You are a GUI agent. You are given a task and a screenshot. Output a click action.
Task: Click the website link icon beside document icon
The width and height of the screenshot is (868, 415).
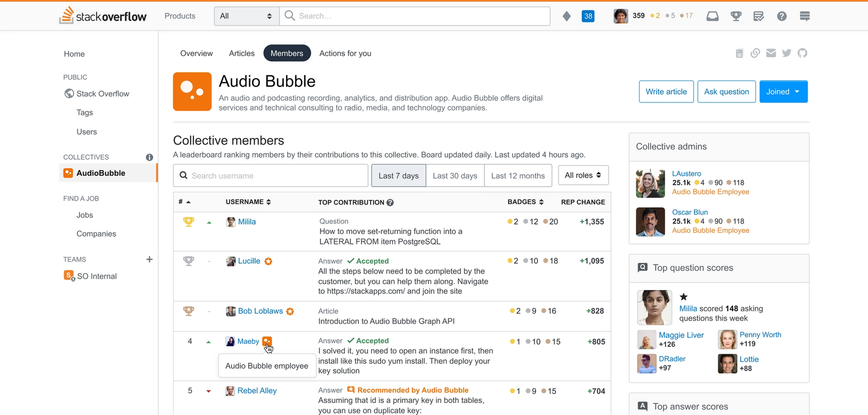pos(755,53)
